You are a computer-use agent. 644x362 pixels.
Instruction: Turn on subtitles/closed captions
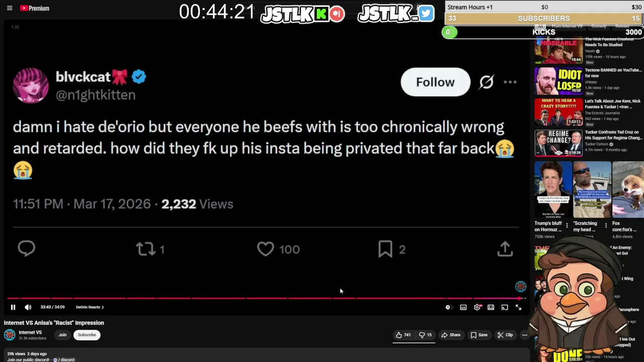[x=463, y=307]
